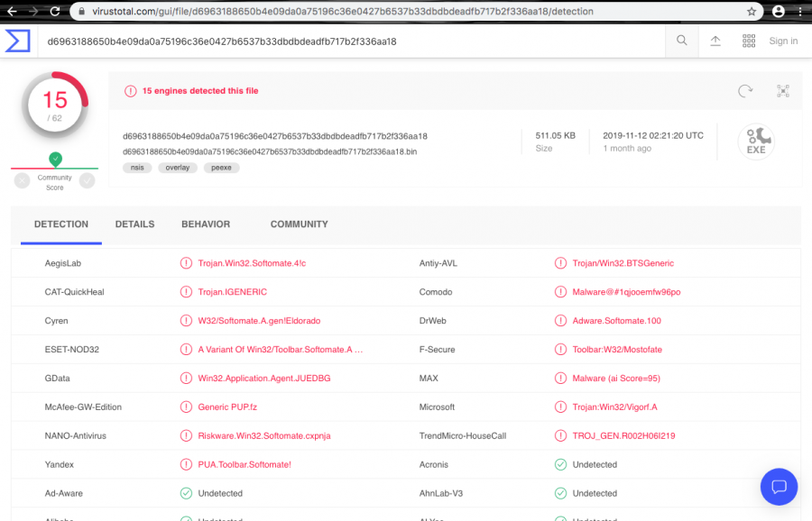Click the ESET-NOD32 Toolbar.Softomate result
Image resolution: width=812 pixels, height=521 pixels.
281,350
